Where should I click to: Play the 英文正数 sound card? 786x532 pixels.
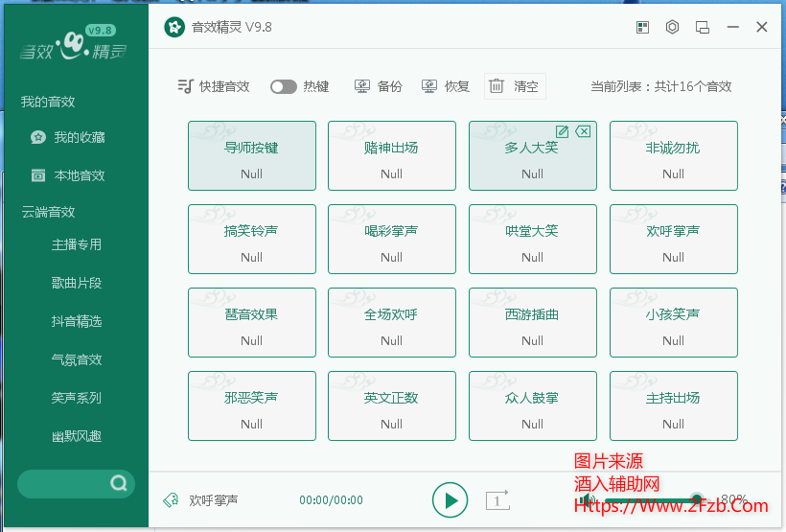click(x=392, y=405)
